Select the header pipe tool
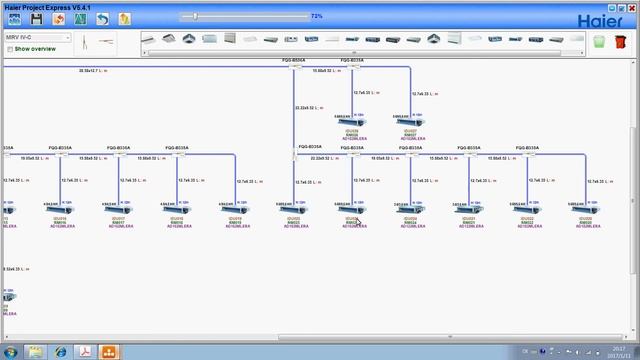 [106, 41]
